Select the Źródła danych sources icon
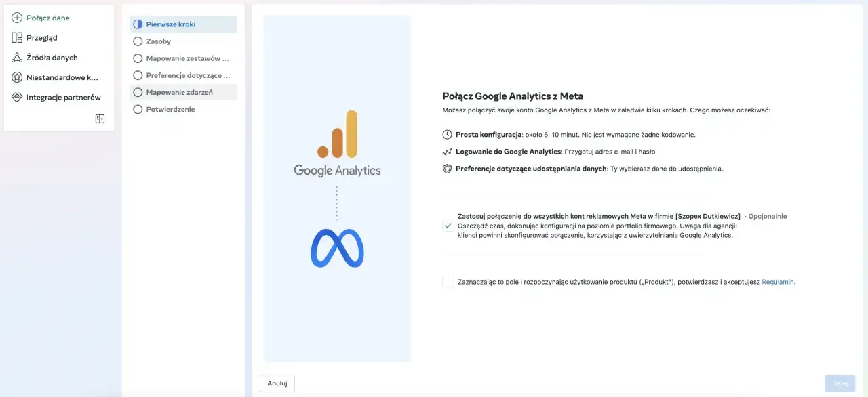The width and height of the screenshot is (868, 397). [16, 57]
